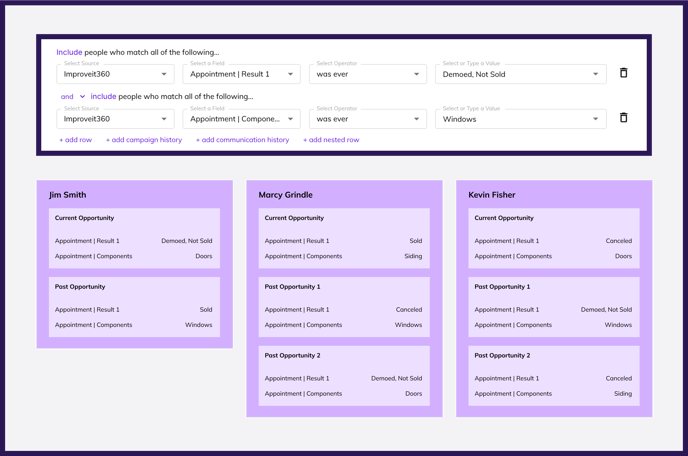
Task: Click Kevin Fisher's Past Opportunity 2 heading
Action: (x=502, y=355)
